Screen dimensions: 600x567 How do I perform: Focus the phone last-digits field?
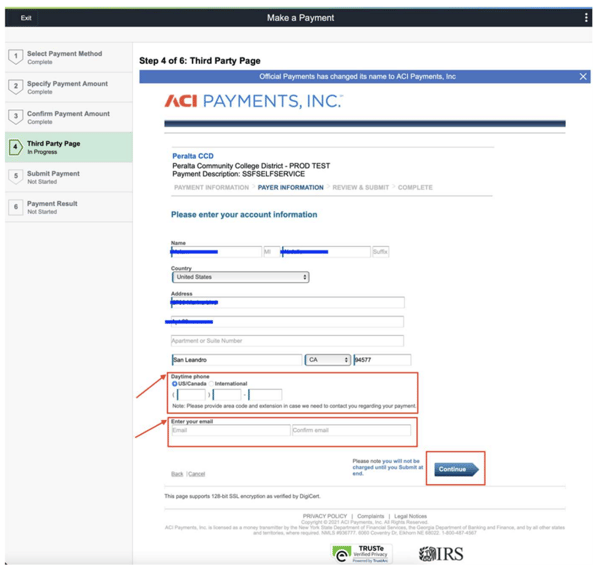pos(265,394)
